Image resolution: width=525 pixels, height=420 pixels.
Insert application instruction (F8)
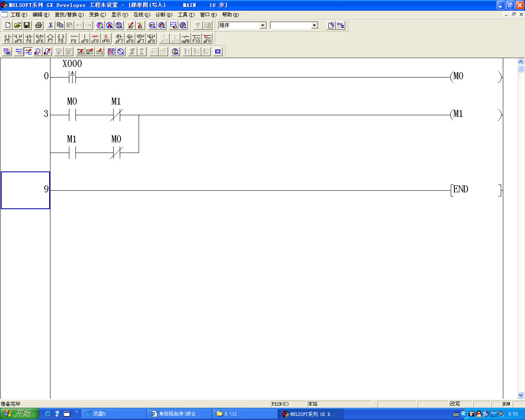(x=61, y=39)
